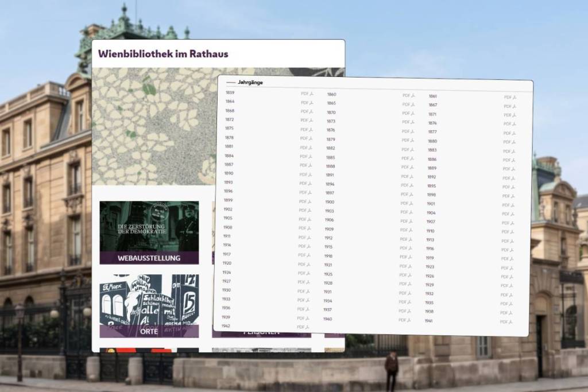
Task: Select year 1937 in the list
Action: 328,310
